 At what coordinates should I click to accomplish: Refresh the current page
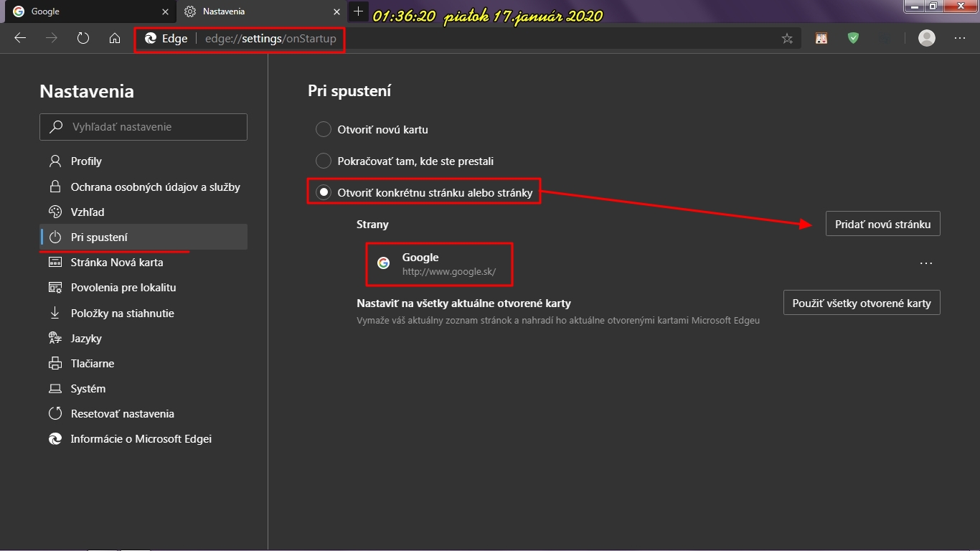(x=83, y=39)
